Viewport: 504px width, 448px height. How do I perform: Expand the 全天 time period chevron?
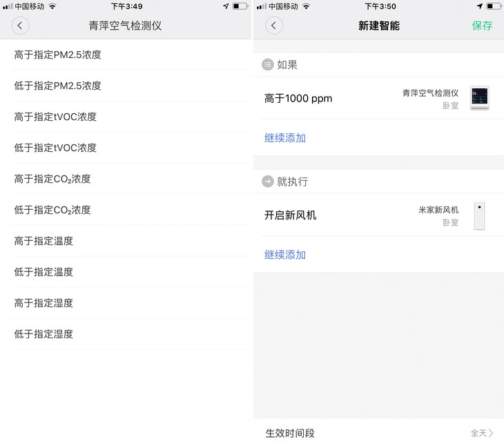point(490,434)
